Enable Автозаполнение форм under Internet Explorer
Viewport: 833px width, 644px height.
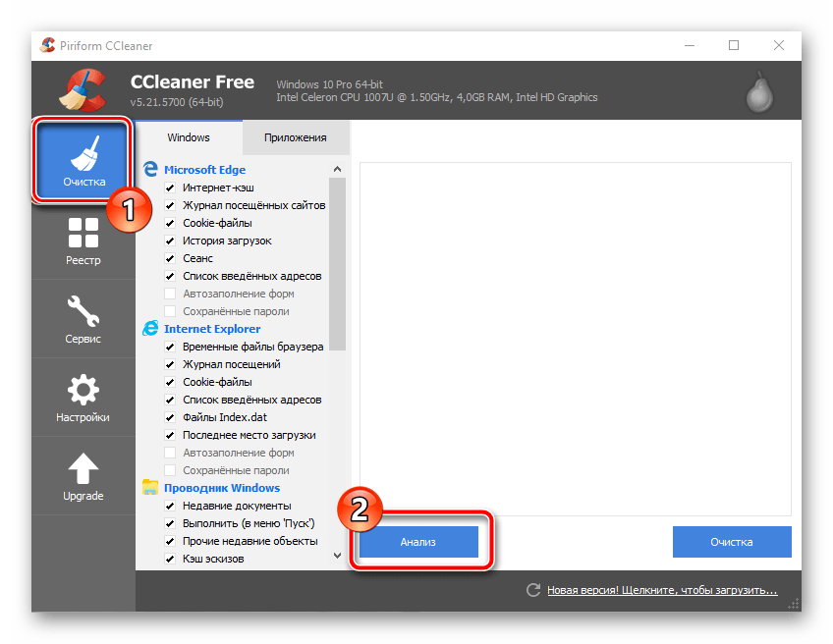(170, 453)
